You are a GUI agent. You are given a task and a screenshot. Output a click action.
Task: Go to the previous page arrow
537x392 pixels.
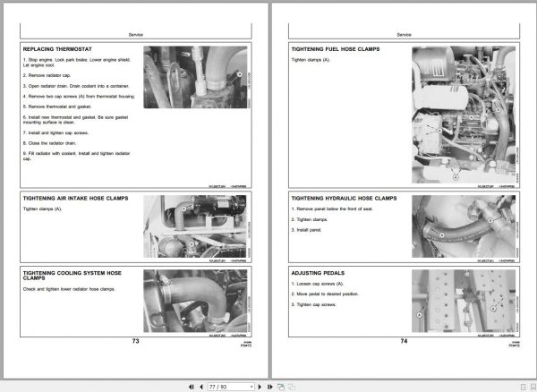tap(201, 387)
